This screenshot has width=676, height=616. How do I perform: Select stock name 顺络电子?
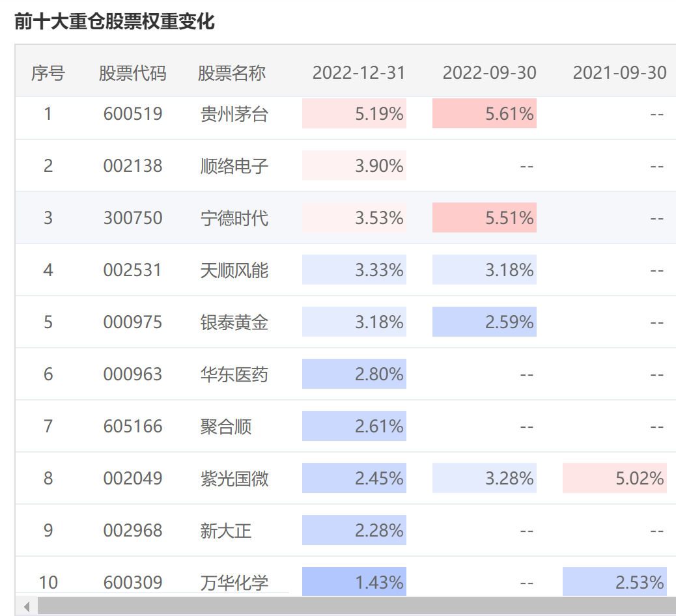[234, 167]
